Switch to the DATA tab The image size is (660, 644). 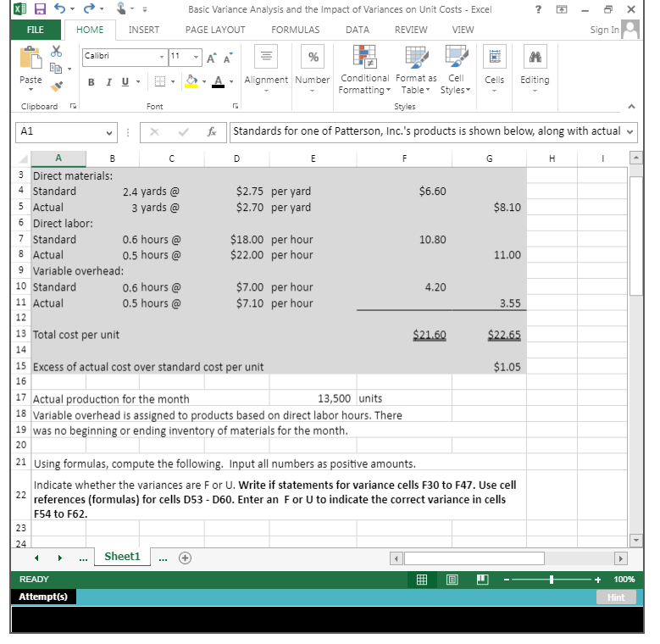[358, 30]
